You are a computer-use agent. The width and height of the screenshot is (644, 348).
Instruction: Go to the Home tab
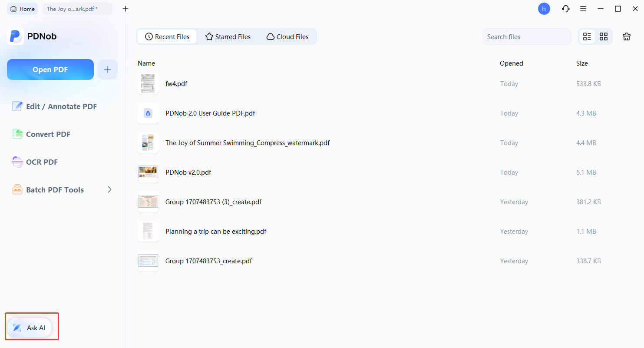(x=23, y=9)
